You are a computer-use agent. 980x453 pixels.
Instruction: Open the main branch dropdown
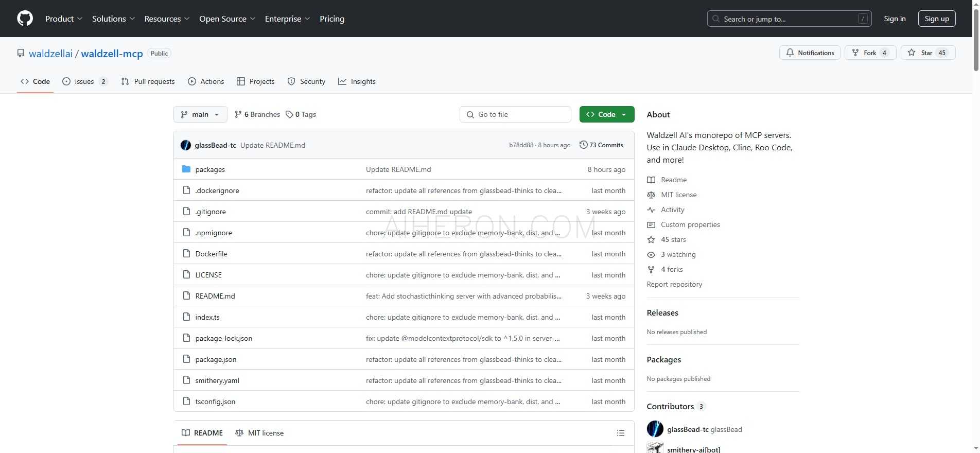(200, 114)
